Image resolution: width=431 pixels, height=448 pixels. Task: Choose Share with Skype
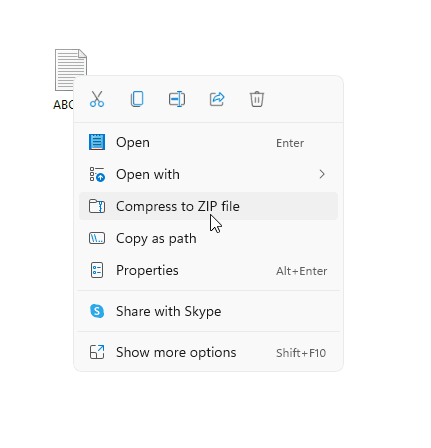point(208,311)
